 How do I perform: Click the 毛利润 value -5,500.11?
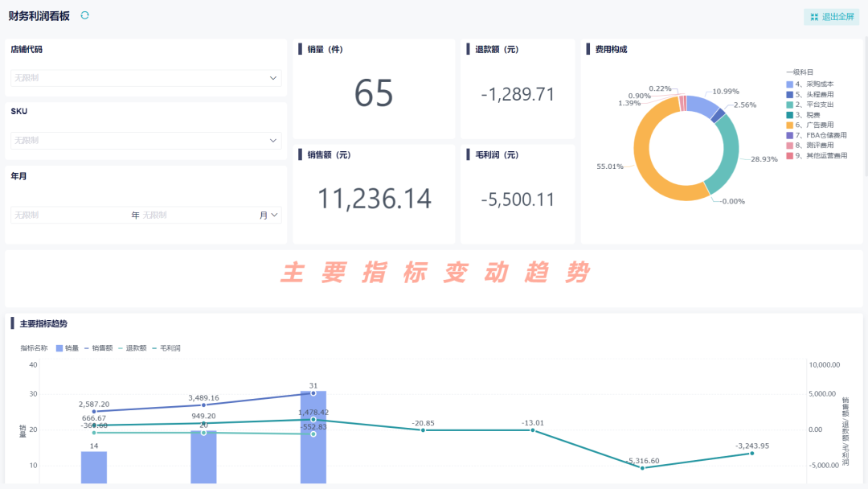tap(518, 199)
